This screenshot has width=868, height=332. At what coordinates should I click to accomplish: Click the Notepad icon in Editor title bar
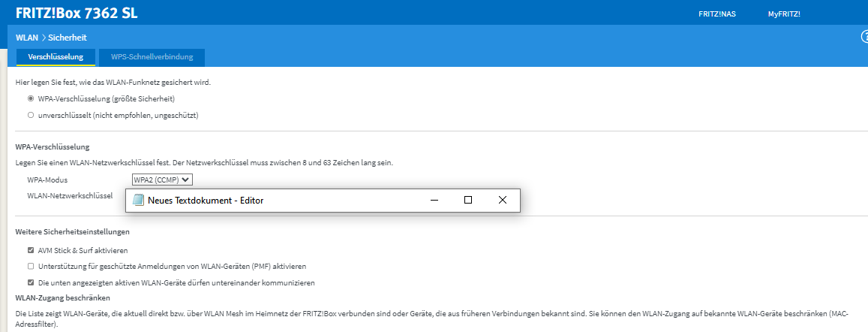click(138, 200)
